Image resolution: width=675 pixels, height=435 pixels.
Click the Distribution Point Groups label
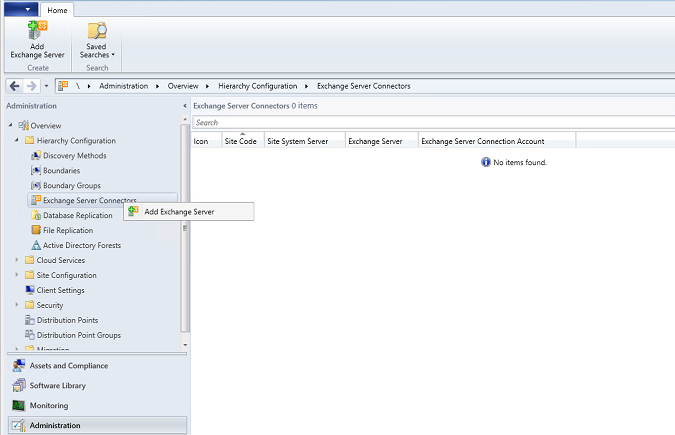pyautogui.click(x=79, y=335)
